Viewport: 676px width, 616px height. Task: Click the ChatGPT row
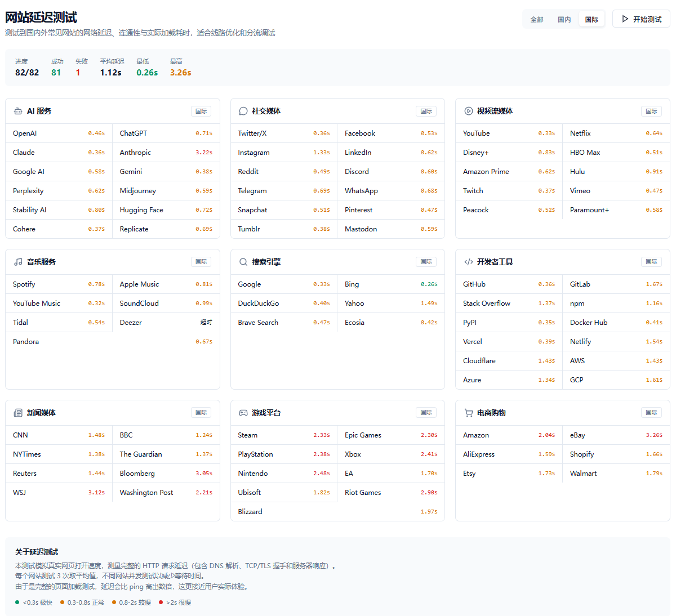(166, 133)
